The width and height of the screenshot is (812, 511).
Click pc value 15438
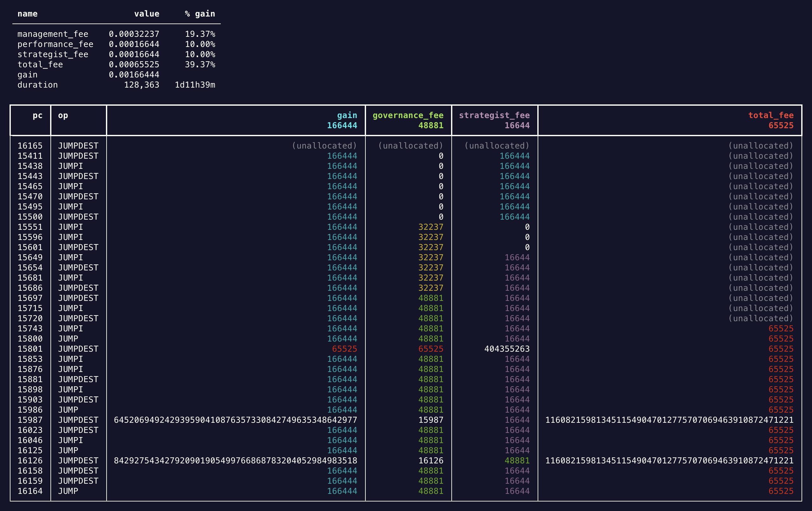[x=30, y=166]
